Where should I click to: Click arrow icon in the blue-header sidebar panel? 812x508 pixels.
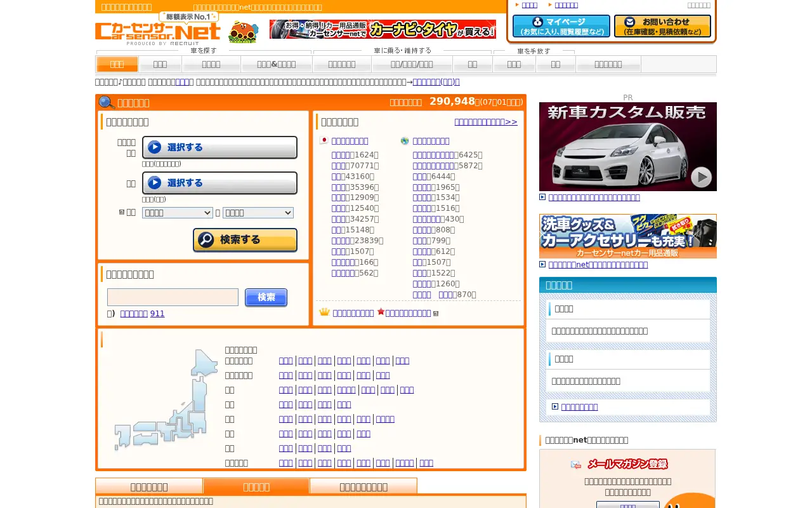coord(555,406)
